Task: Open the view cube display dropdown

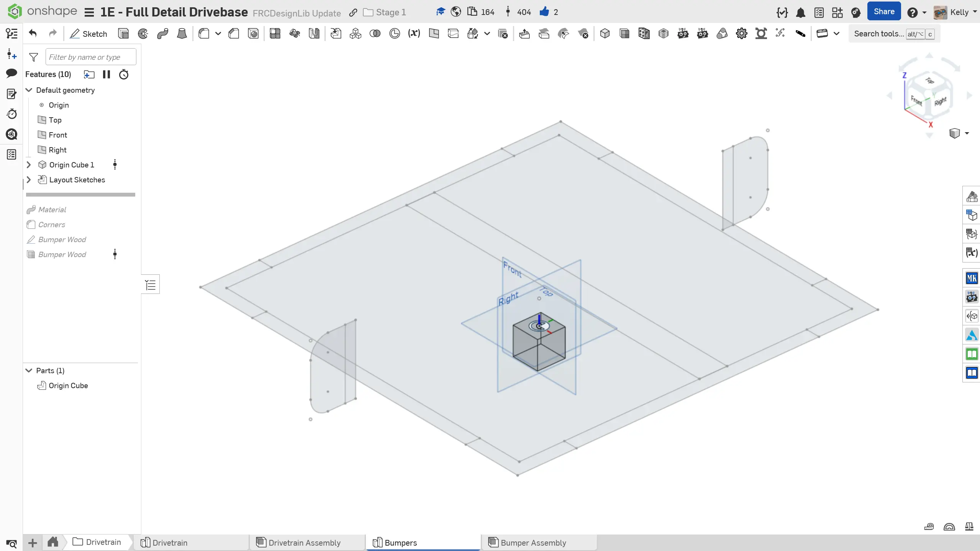Action: tap(967, 133)
